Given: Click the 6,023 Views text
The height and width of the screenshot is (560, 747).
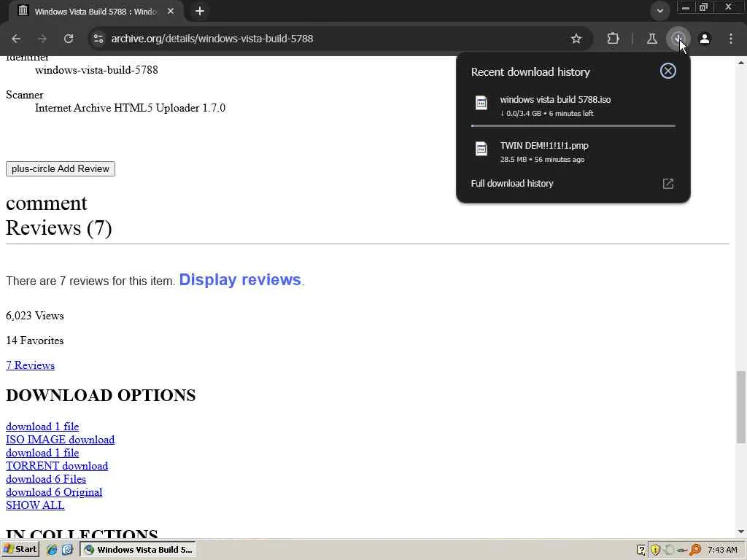Looking at the screenshot, I should (35, 316).
